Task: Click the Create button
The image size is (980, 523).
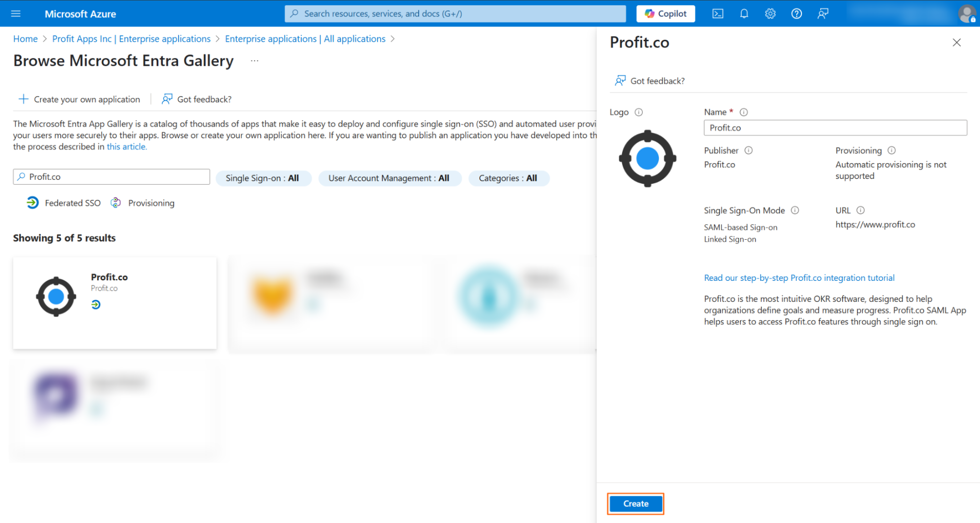Action: [635, 503]
